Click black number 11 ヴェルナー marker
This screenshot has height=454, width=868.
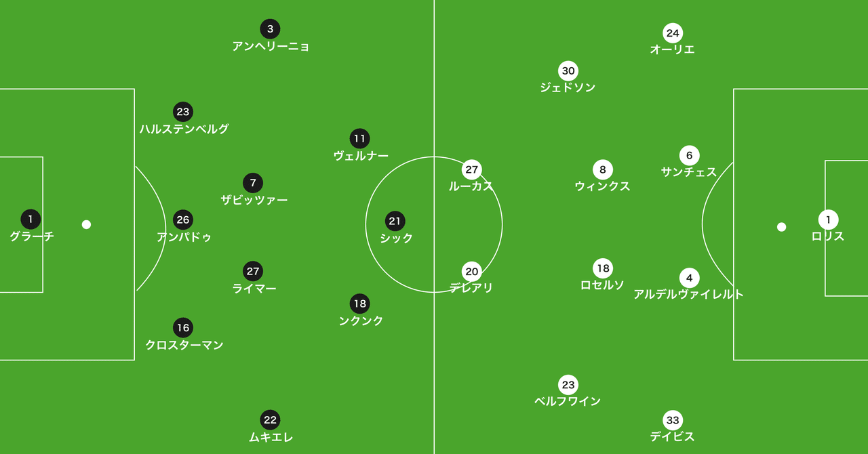[359, 139]
